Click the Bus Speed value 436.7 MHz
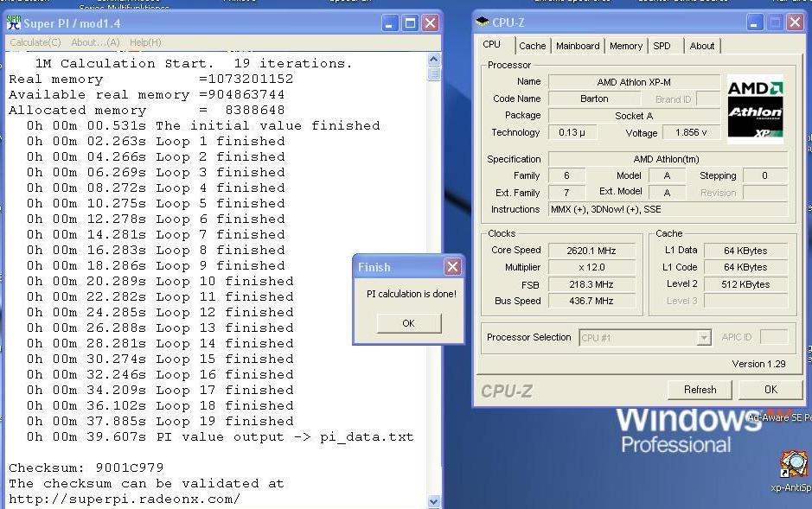This screenshot has width=812, height=509. point(591,301)
